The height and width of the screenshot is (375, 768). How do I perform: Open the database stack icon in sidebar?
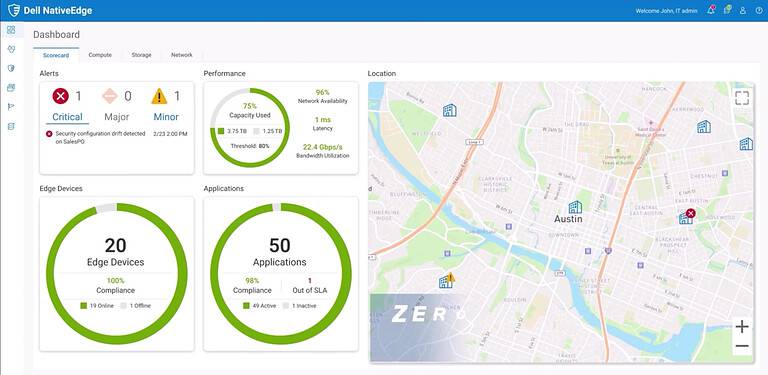point(11,126)
